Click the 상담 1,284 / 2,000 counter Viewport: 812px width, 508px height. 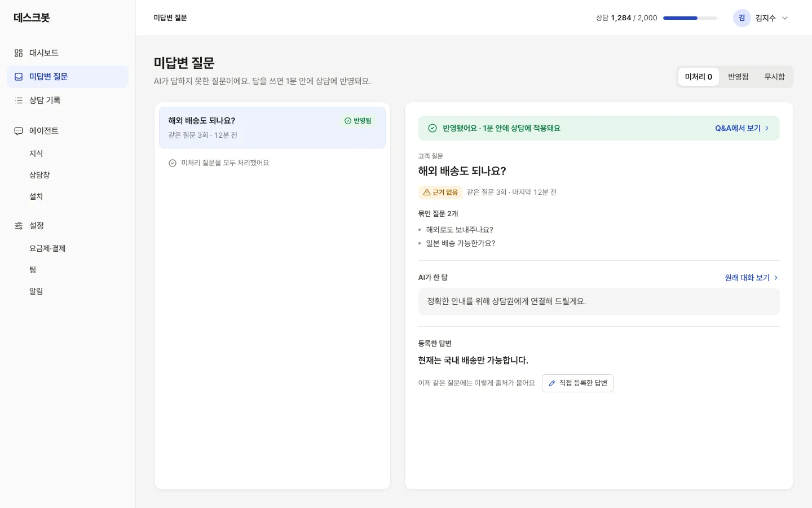626,18
